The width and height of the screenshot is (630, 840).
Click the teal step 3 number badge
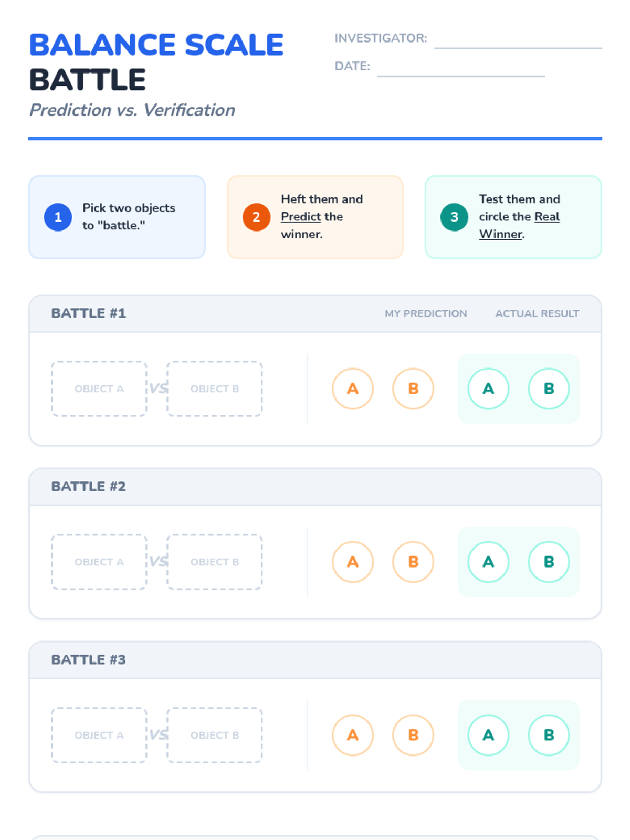(454, 217)
